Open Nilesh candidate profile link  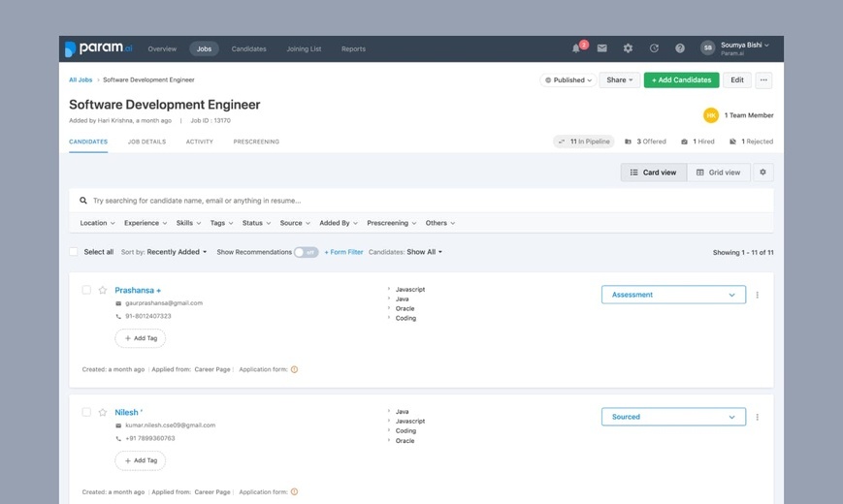[x=128, y=412]
